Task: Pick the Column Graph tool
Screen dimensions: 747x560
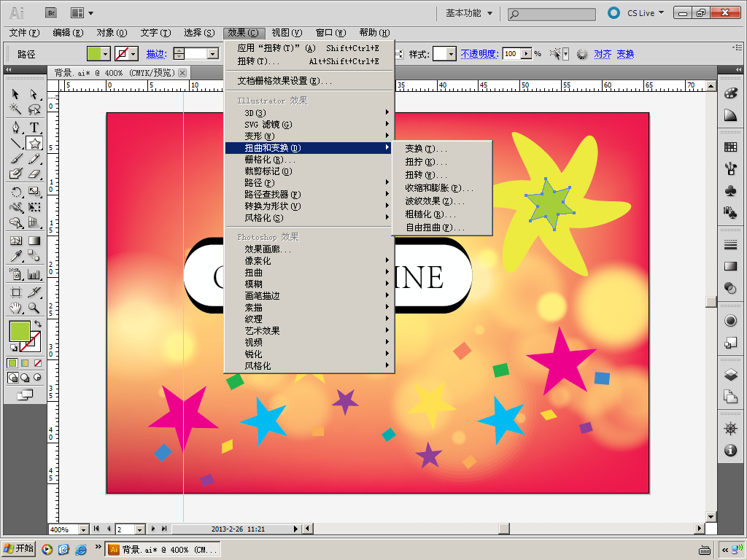Action: point(34,274)
